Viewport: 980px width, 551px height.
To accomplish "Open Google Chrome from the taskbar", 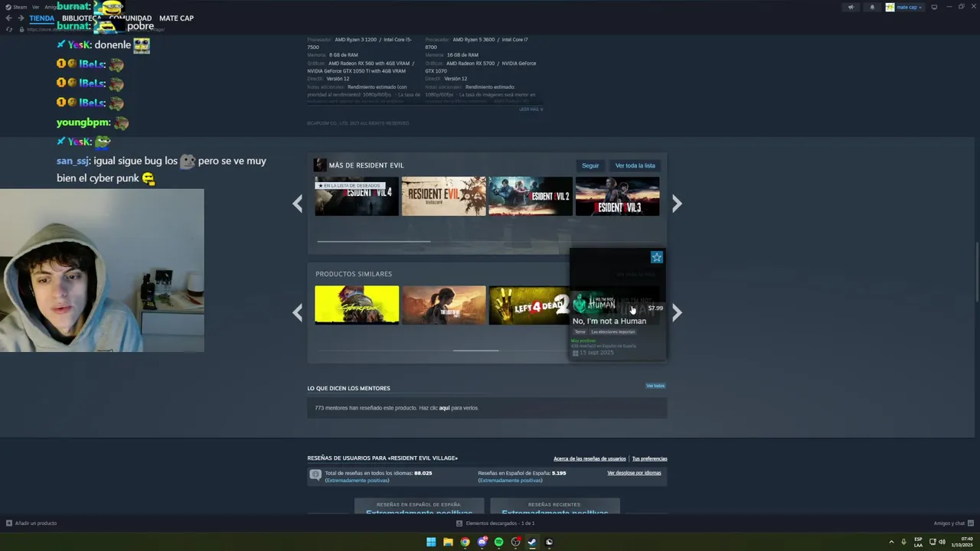I will [465, 542].
